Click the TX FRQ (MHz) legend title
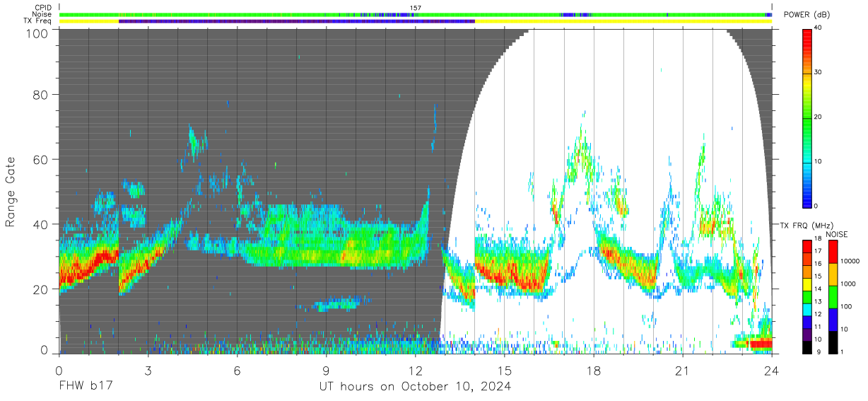 pos(807,226)
